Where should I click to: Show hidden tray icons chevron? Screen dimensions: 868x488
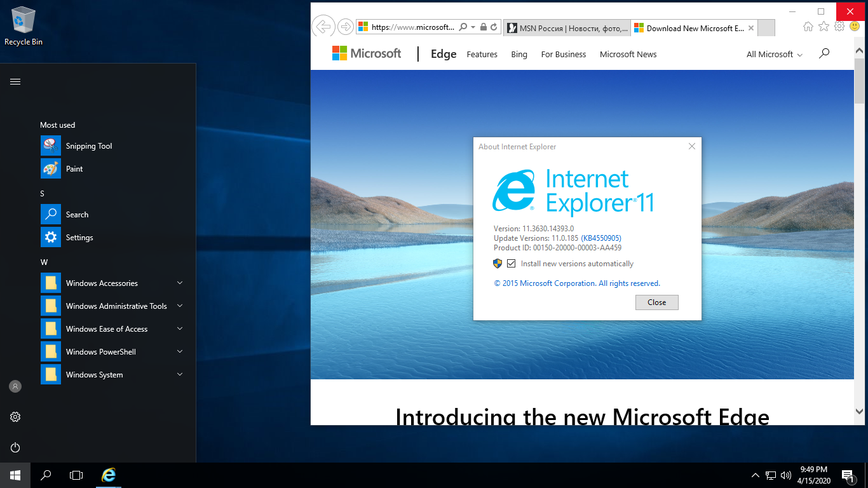tap(755, 475)
